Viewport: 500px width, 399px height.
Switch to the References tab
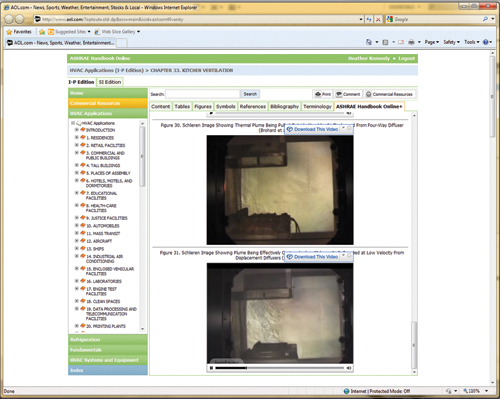point(253,106)
